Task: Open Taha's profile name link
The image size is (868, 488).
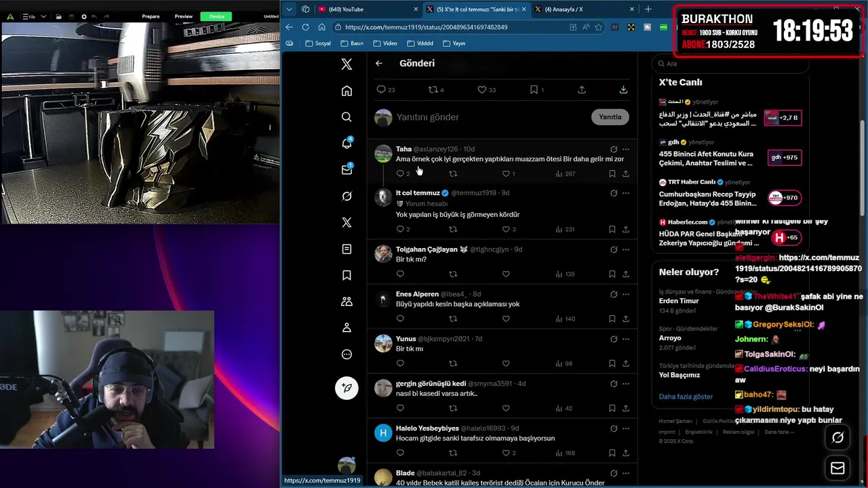Action: pyautogui.click(x=403, y=149)
